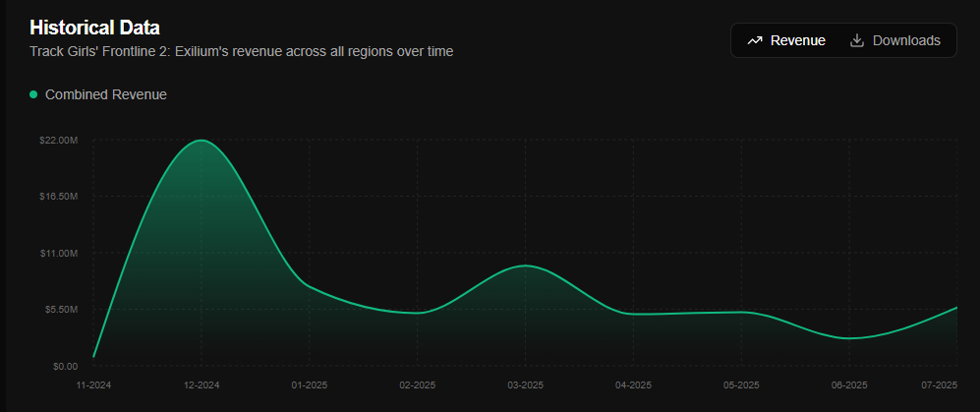This screenshot has width=980, height=412.
Task: Toggle the Combined Revenue legend entry
Action: pyautogui.click(x=98, y=95)
